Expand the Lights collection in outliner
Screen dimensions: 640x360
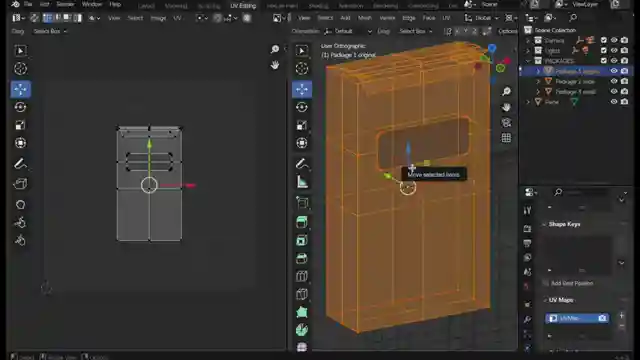528,51
